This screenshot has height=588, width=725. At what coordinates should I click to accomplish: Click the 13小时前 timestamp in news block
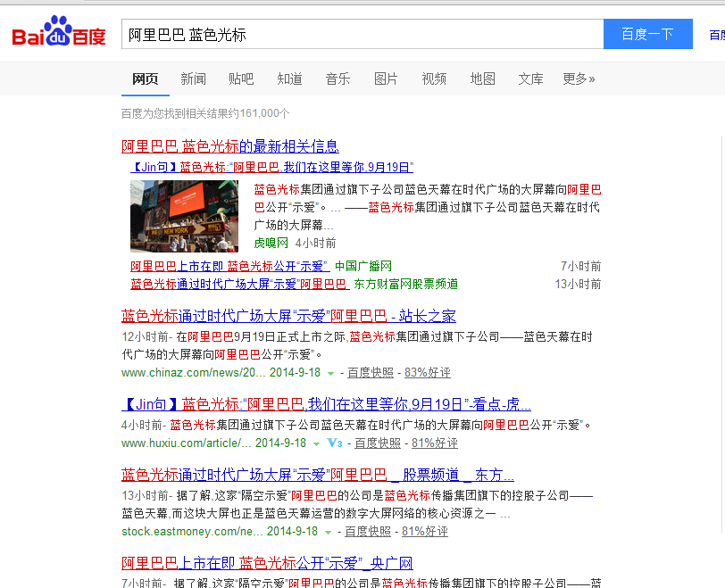pos(578,284)
